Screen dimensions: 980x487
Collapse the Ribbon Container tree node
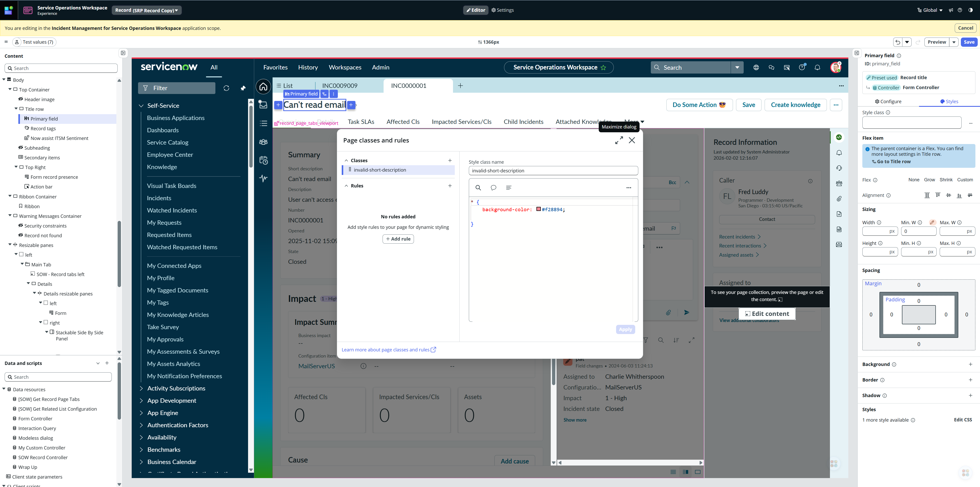[x=10, y=196]
